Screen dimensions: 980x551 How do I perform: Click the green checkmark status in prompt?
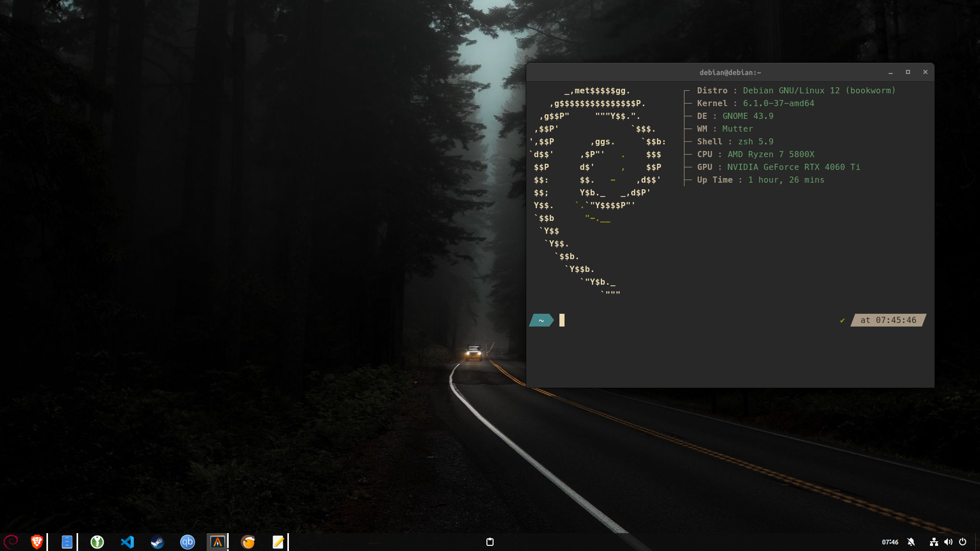tap(842, 320)
